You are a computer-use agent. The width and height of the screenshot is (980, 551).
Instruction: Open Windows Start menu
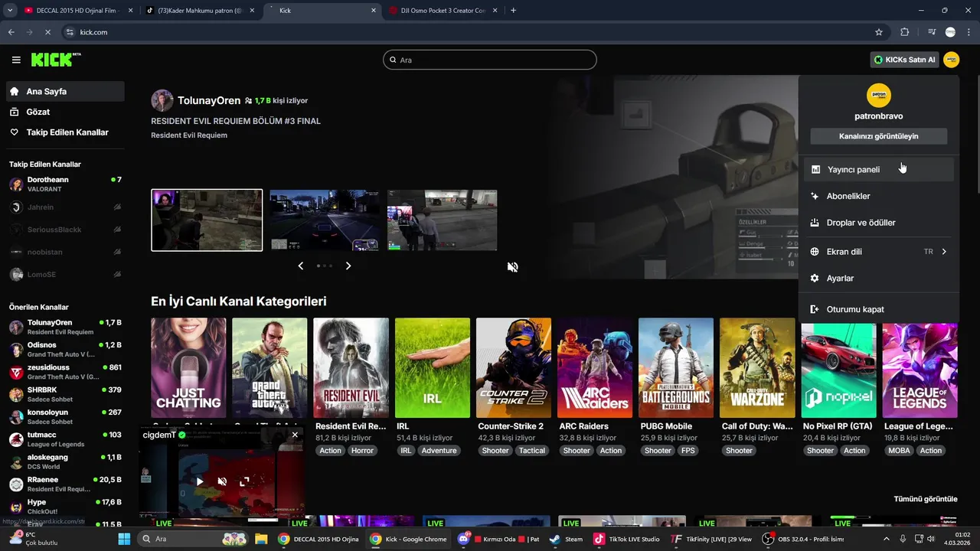pos(124,539)
